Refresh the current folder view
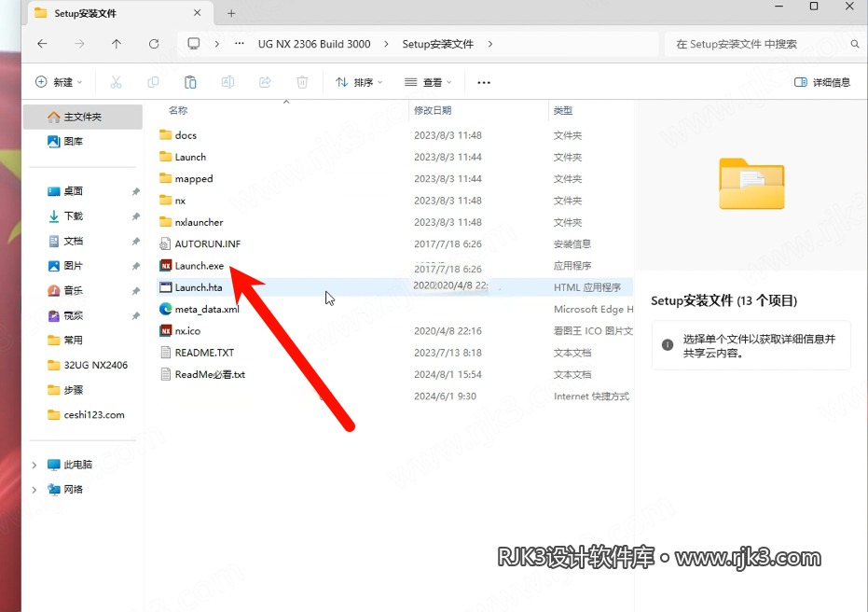The height and width of the screenshot is (612, 868). click(154, 44)
